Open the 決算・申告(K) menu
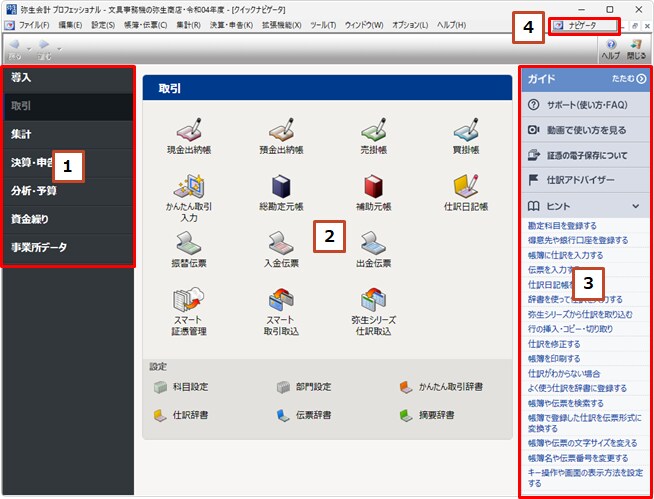 click(x=231, y=25)
